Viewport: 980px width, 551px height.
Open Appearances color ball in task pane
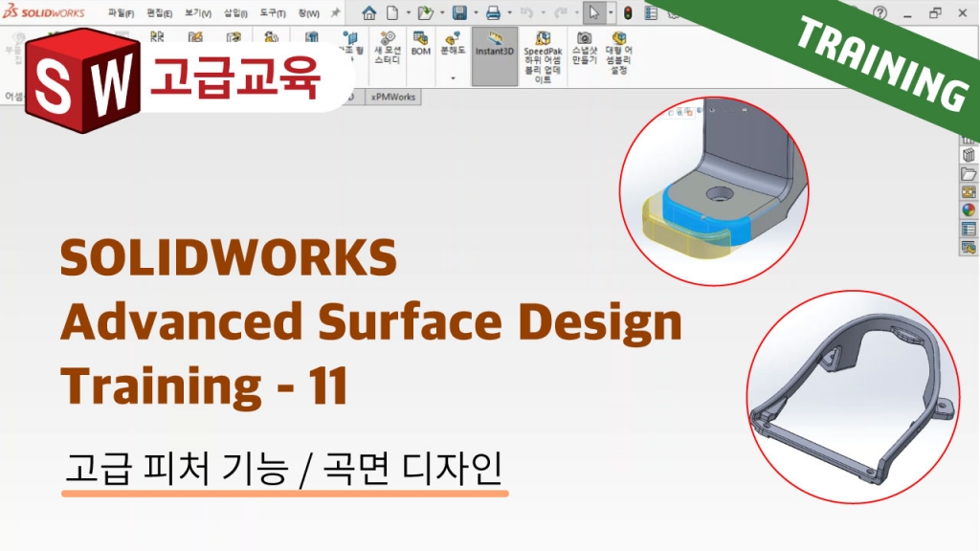click(969, 209)
